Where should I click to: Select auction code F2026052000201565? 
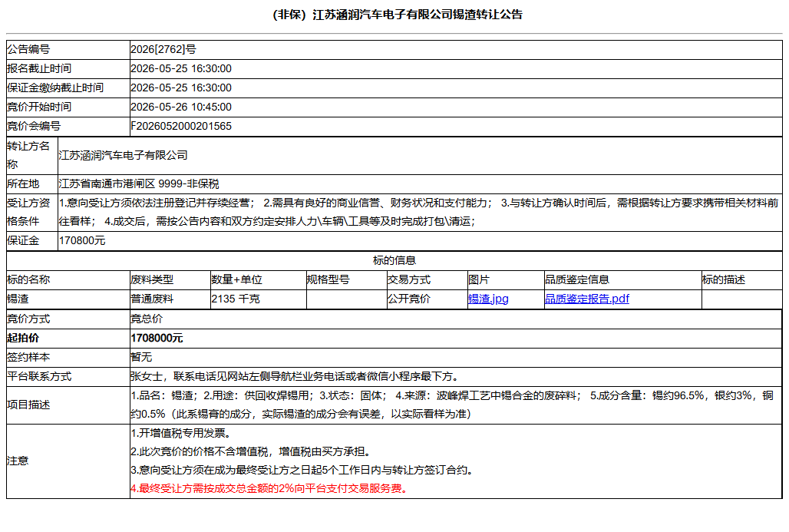[x=181, y=126]
